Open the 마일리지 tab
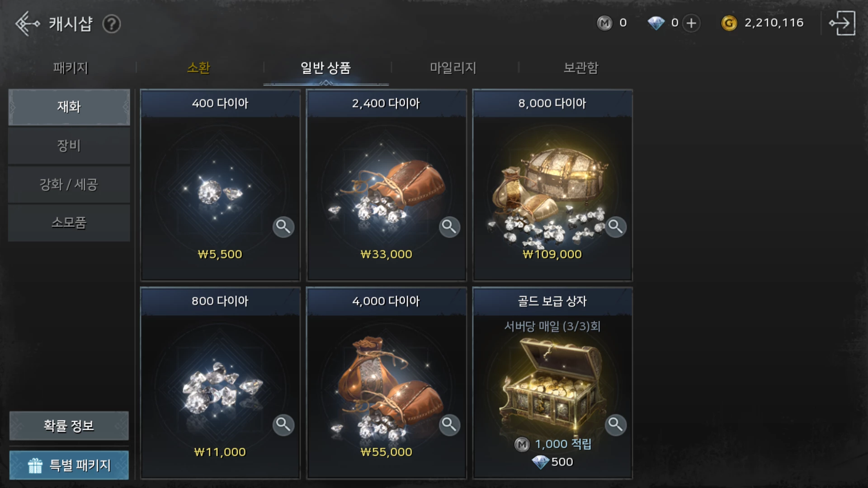868x488 pixels. pos(453,68)
